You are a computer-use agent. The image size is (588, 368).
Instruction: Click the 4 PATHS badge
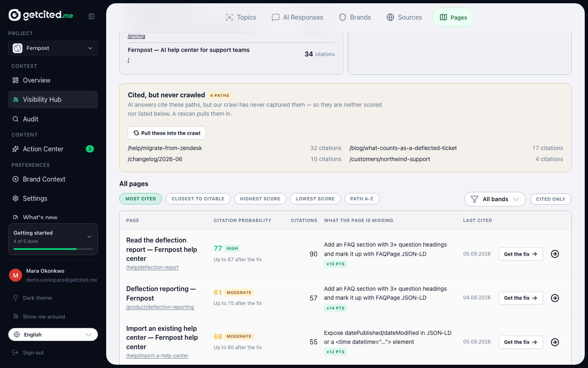pyautogui.click(x=220, y=95)
